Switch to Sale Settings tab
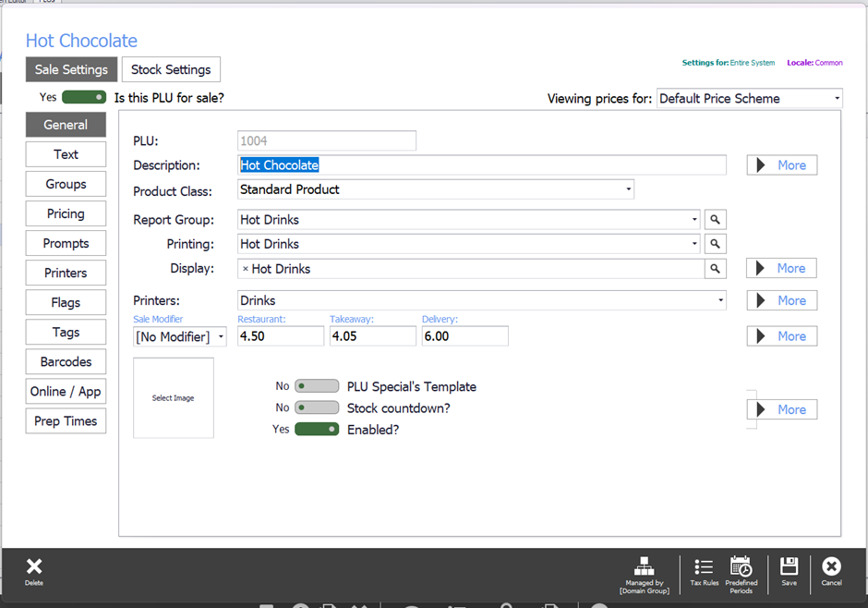The image size is (868, 608). [71, 69]
